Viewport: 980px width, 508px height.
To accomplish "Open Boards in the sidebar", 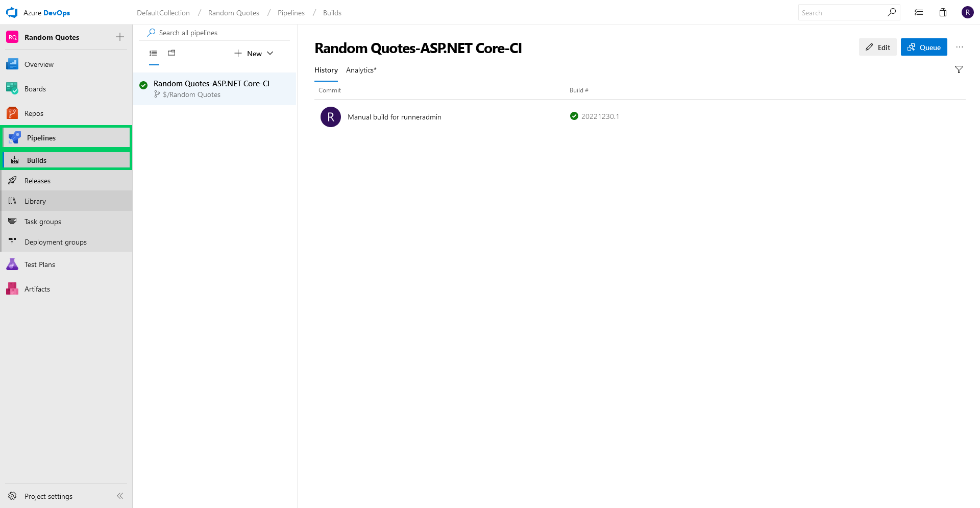I will coord(66,89).
